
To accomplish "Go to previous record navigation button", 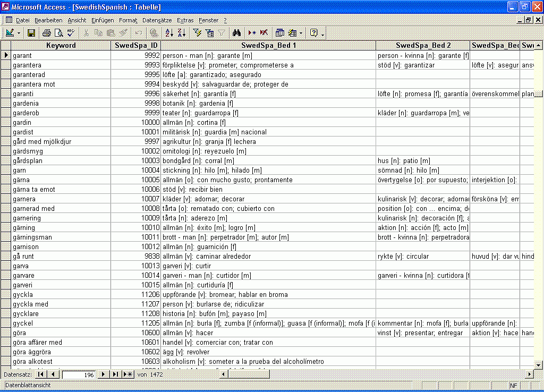I will (53, 374).
